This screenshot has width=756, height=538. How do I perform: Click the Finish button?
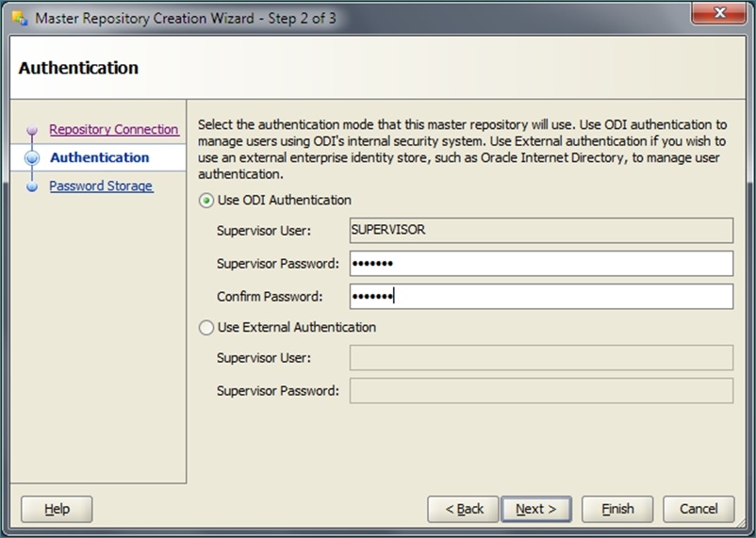[x=617, y=509]
